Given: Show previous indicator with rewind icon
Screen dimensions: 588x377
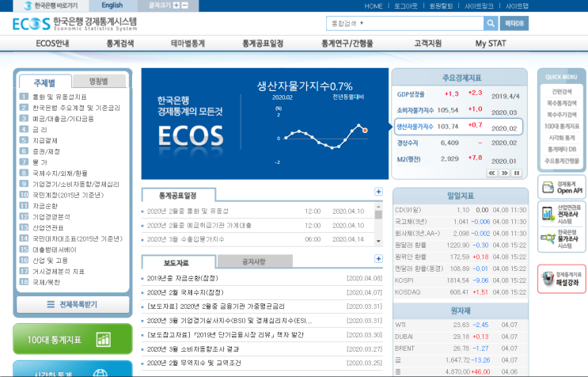Looking at the screenshot, I should (491, 173).
